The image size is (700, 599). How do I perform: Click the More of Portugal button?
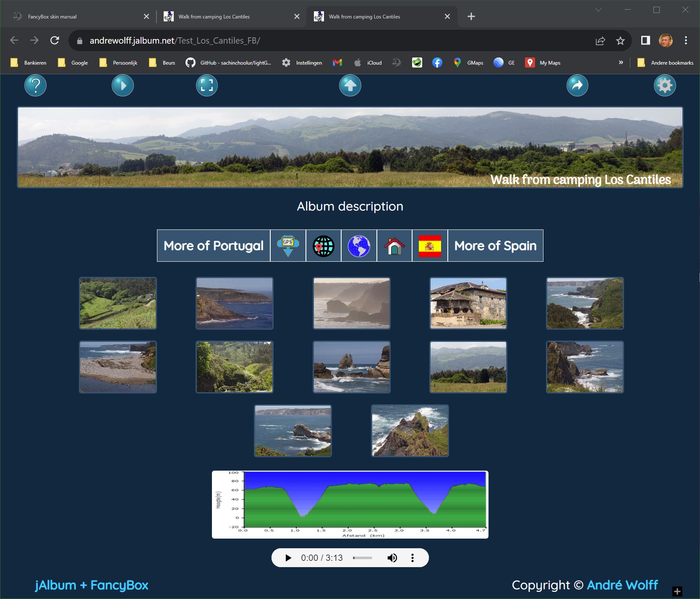(214, 246)
